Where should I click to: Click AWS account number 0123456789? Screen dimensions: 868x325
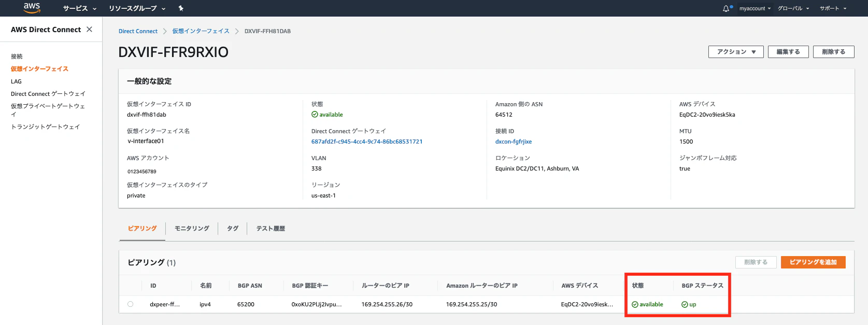[x=142, y=172]
